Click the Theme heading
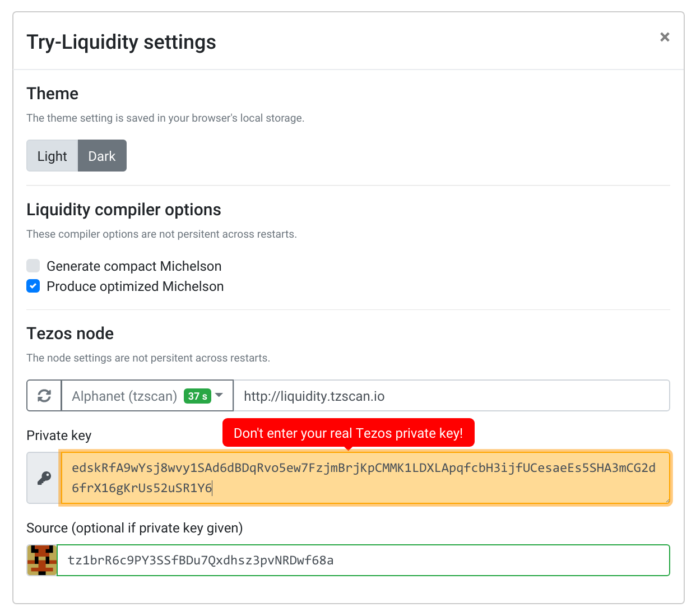Image resolution: width=696 pixels, height=616 pixels. 53,94
